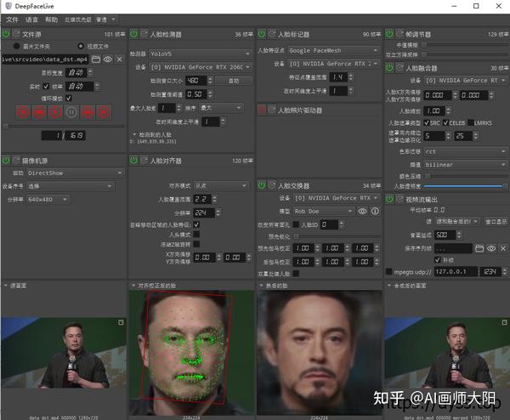Reset Face Swapper (人脸交换器) module settings
Screen dimensions: 510x420
[272, 185]
